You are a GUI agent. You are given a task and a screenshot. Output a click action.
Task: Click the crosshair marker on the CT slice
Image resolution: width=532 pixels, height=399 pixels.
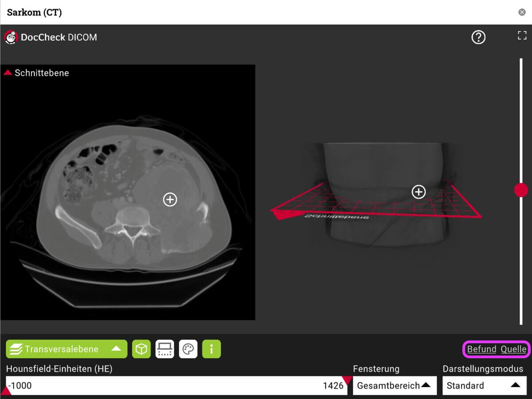click(x=170, y=200)
